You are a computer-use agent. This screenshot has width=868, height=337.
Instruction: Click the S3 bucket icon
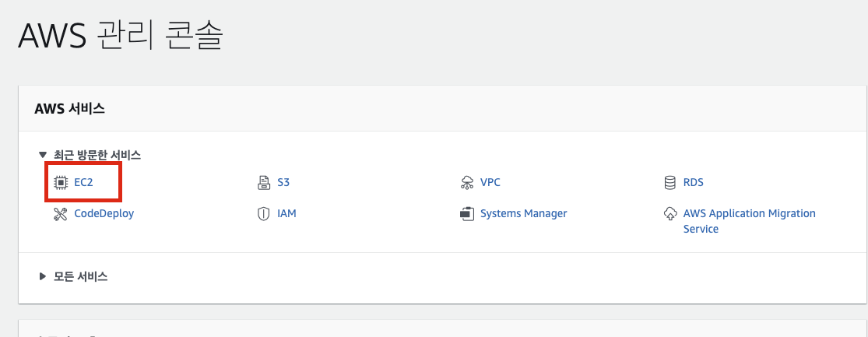[263, 183]
